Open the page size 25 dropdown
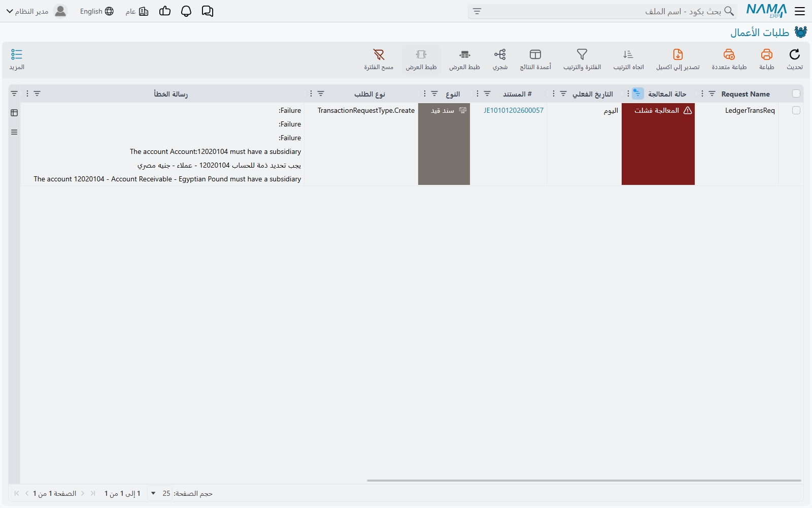The height and width of the screenshot is (508, 812). (160, 493)
